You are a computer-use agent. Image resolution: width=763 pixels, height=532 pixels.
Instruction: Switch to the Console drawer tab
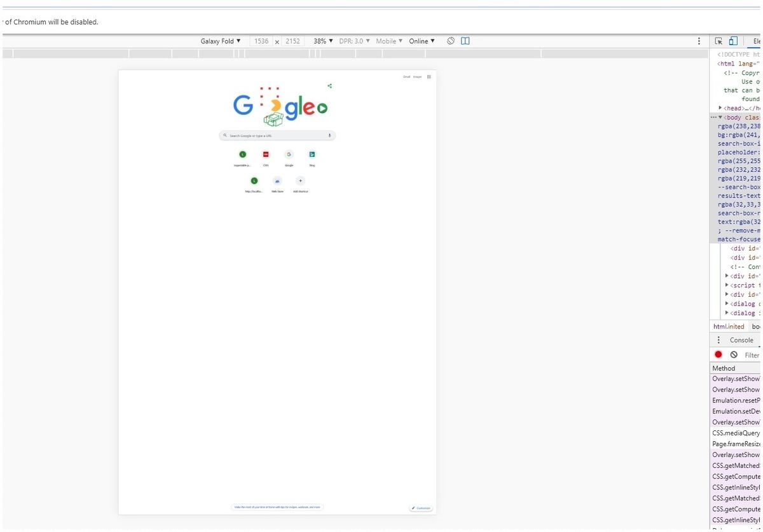(x=741, y=340)
